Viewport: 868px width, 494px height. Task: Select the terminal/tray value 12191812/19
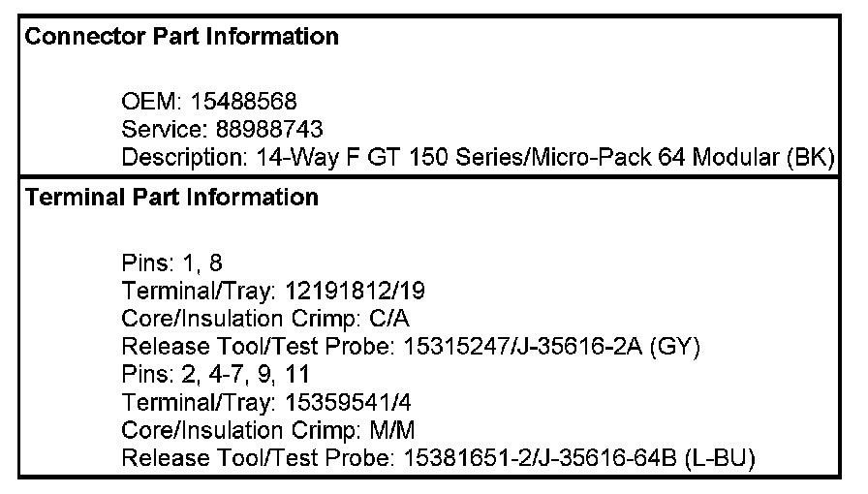[x=356, y=290]
